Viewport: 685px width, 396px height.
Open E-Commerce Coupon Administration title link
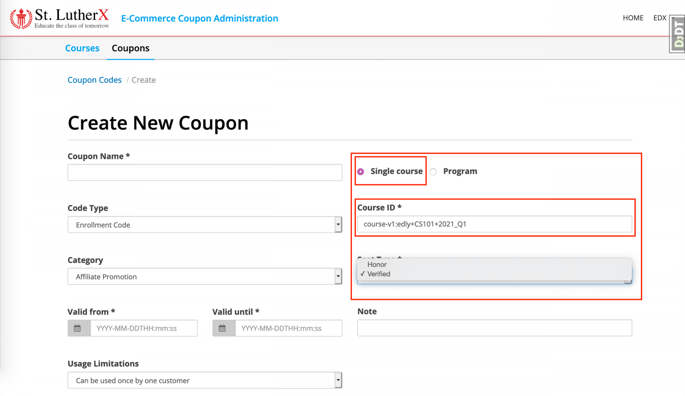click(200, 18)
